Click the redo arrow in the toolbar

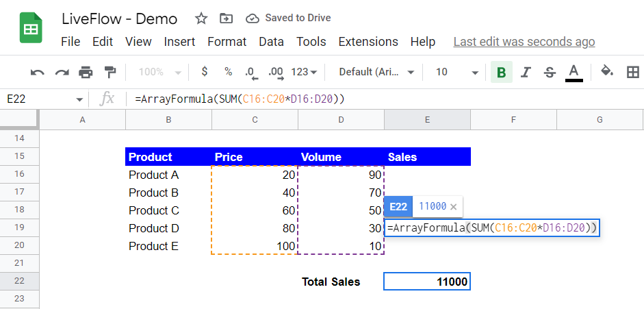coord(62,72)
